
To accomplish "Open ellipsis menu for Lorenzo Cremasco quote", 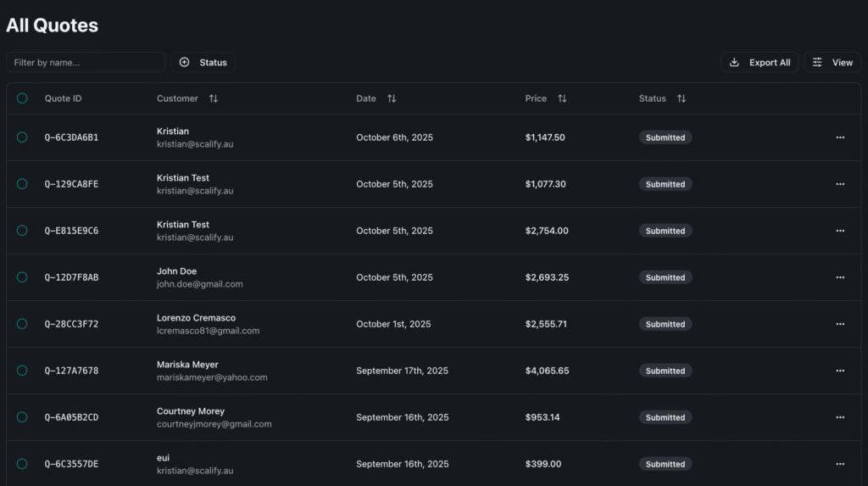I will 839,324.
